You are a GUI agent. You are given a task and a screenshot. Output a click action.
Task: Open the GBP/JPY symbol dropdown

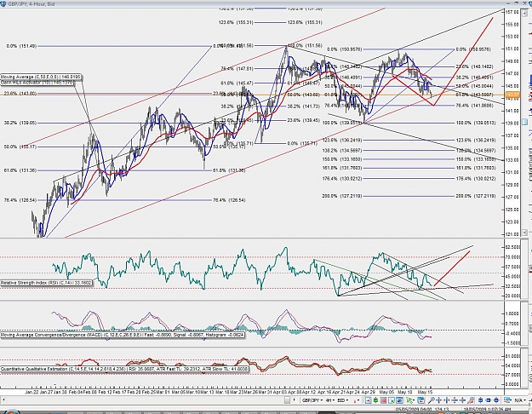[x=312, y=400]
